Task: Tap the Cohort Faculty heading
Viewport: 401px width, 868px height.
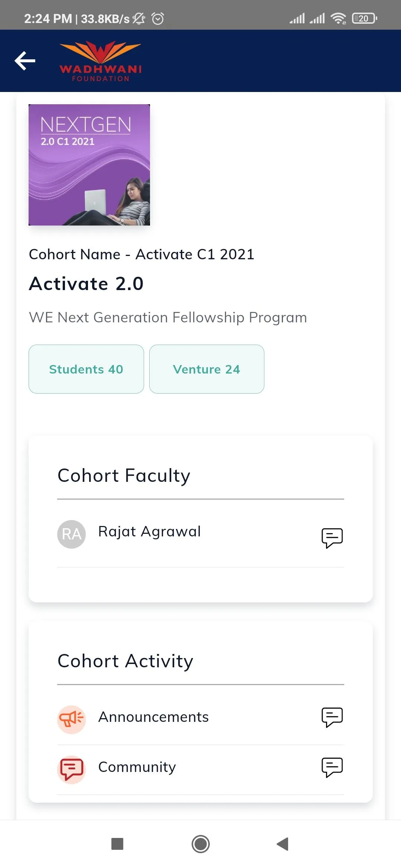Action: pyautogui.click(x=124, y=476)
